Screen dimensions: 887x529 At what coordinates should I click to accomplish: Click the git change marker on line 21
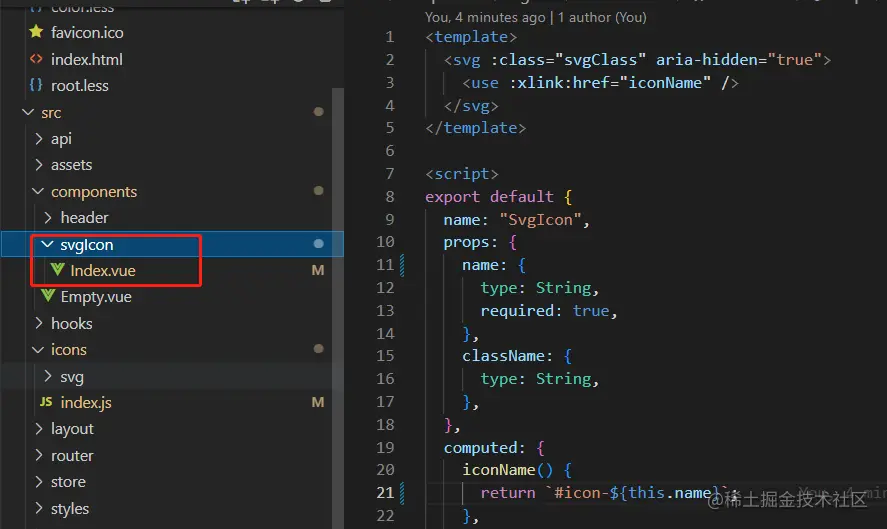402,493
